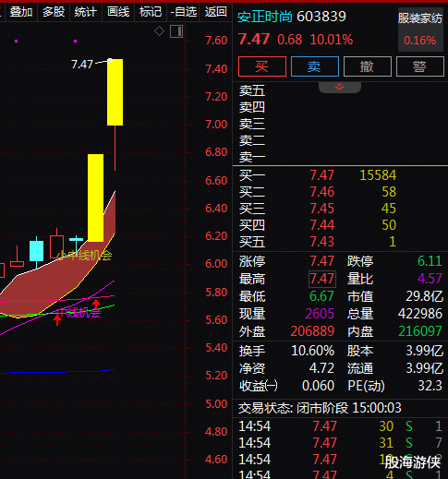This screenshot has height=479, width=448.
Task: Open the 服装家纺 sector box
Action: pos(420,30)
